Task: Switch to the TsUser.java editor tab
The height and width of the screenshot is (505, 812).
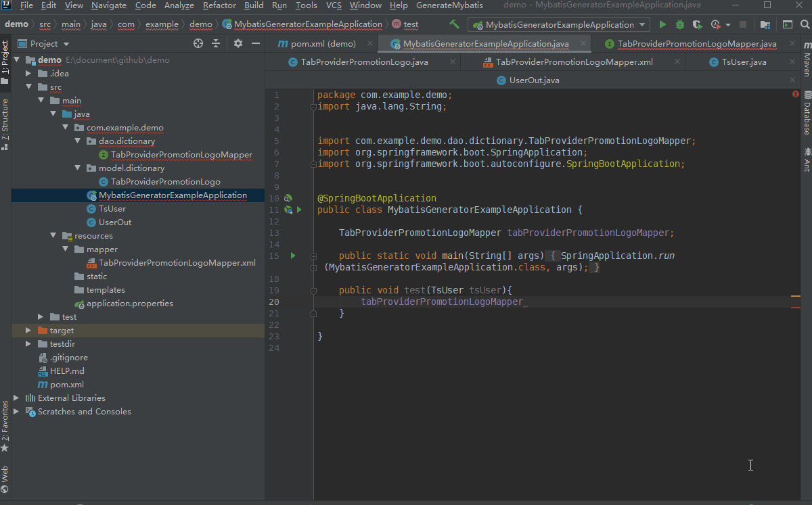Action: (x=743, y=61)
